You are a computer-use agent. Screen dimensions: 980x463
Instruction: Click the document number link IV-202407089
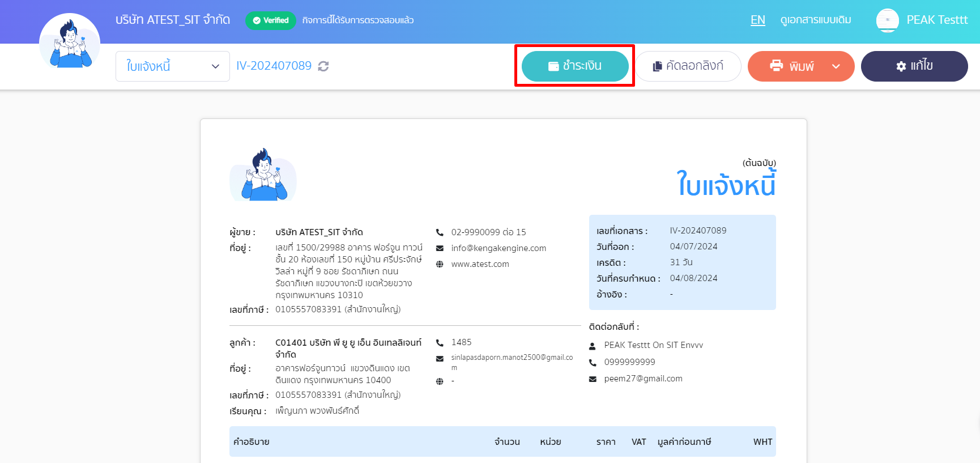[274, 66]
